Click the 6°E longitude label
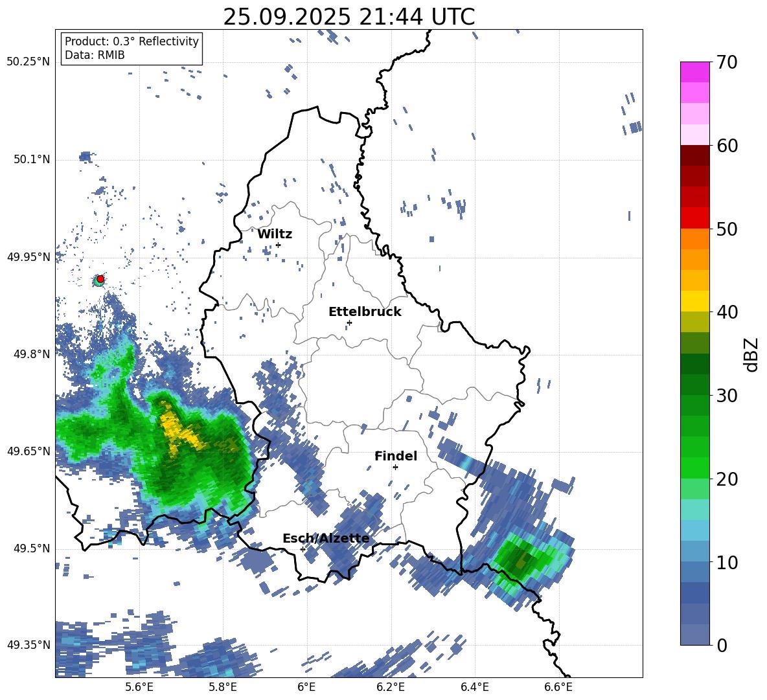 306,687
